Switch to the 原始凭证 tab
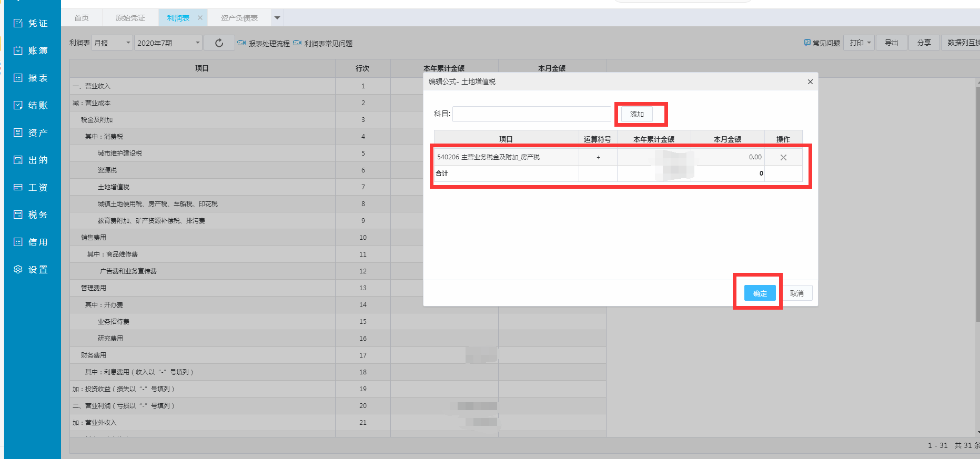This screenshot has width=980, height=459. coord(130,18)
